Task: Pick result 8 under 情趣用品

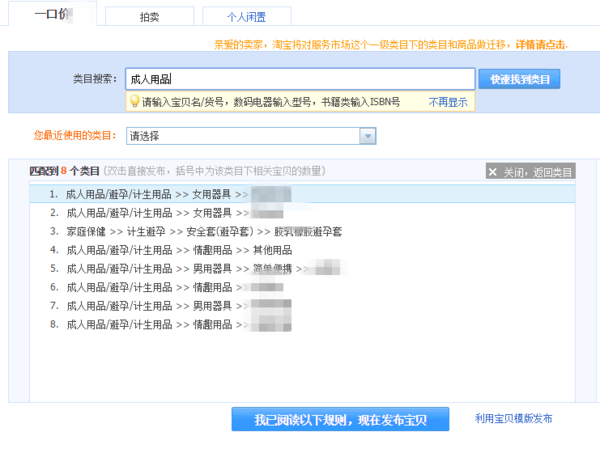Action: tap(160, 325)
